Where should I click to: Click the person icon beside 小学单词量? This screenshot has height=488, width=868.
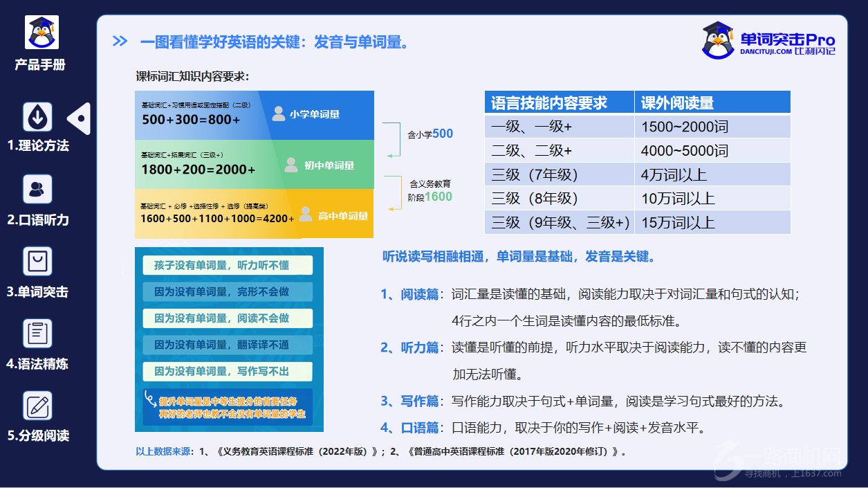(x=279, y=114)
